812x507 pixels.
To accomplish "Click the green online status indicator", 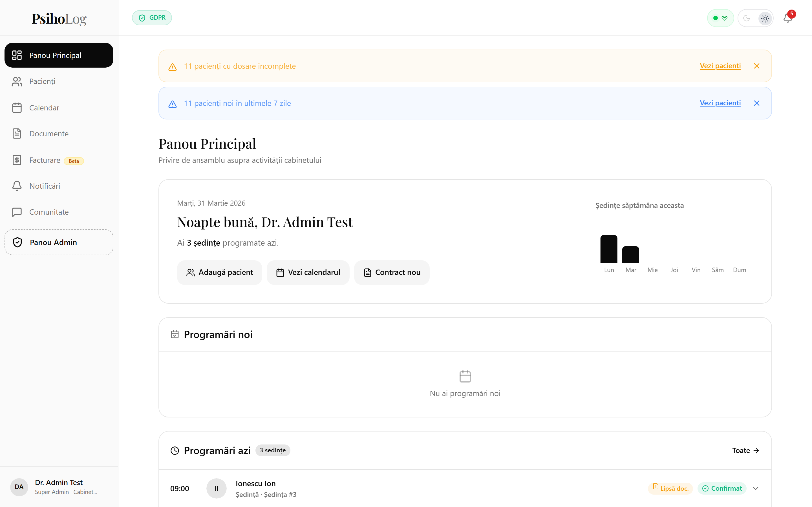I will (x=716, y=18).
